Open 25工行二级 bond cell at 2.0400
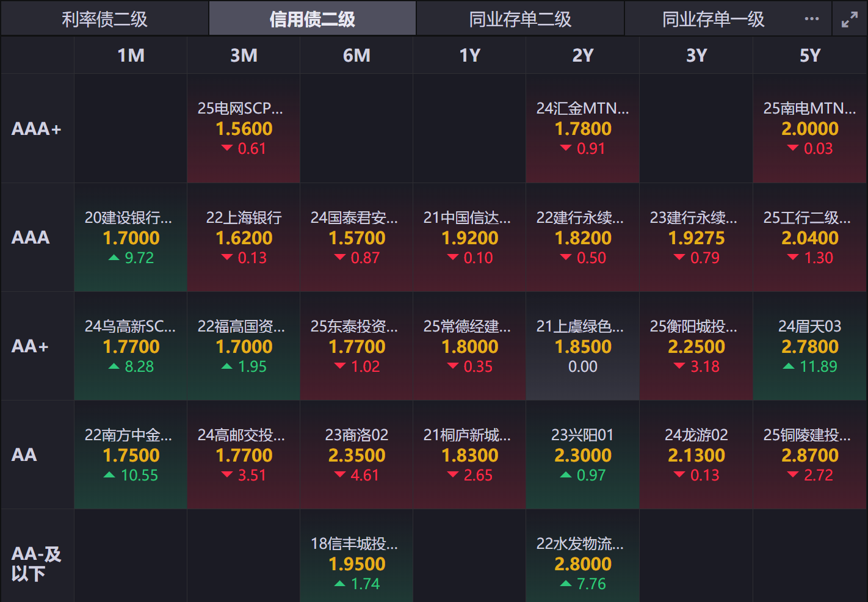Image resolution: width=868 pixels, height=602 pixels. click(x=810, y=238)
